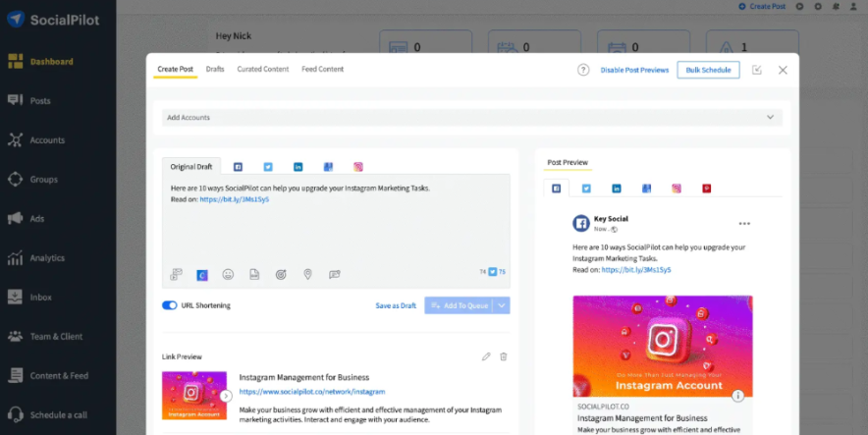This screenshot has height=435, width=868.
Task: Click the Key Social account name
Action: [x=611, y=219]
